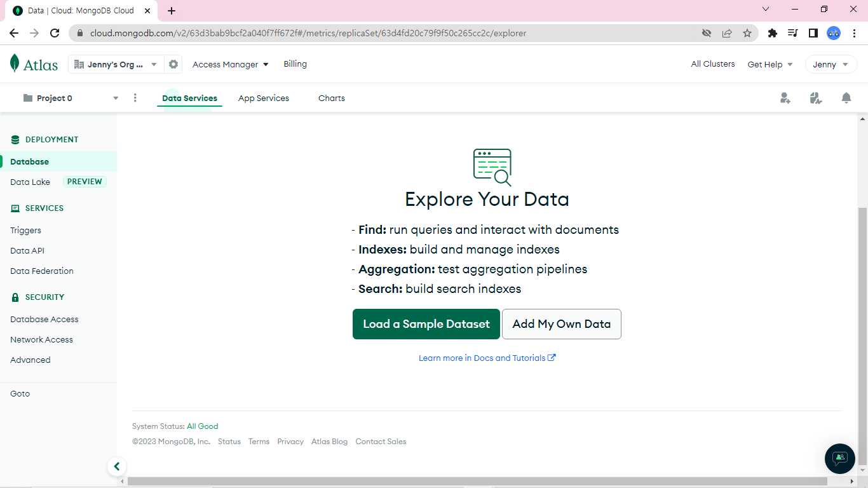The image size is (868, 488).
Task: Open the tab search dropdown in Chrome
Action: tap(766, 9)
